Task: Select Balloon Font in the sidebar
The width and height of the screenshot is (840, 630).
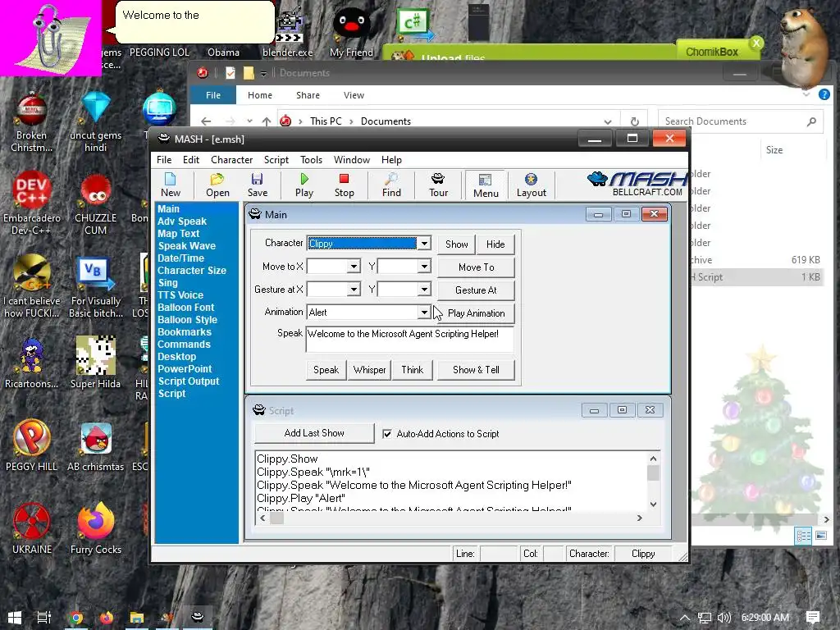Action: [x=185, y=308]
